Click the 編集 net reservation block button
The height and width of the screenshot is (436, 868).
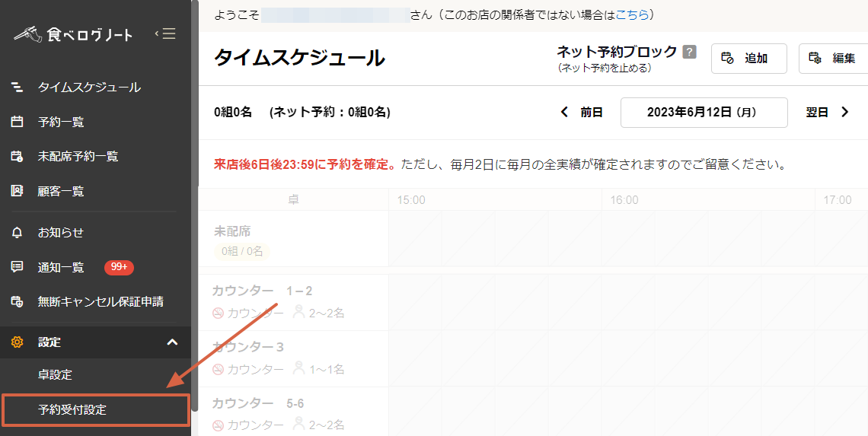[x=834, y=58]
